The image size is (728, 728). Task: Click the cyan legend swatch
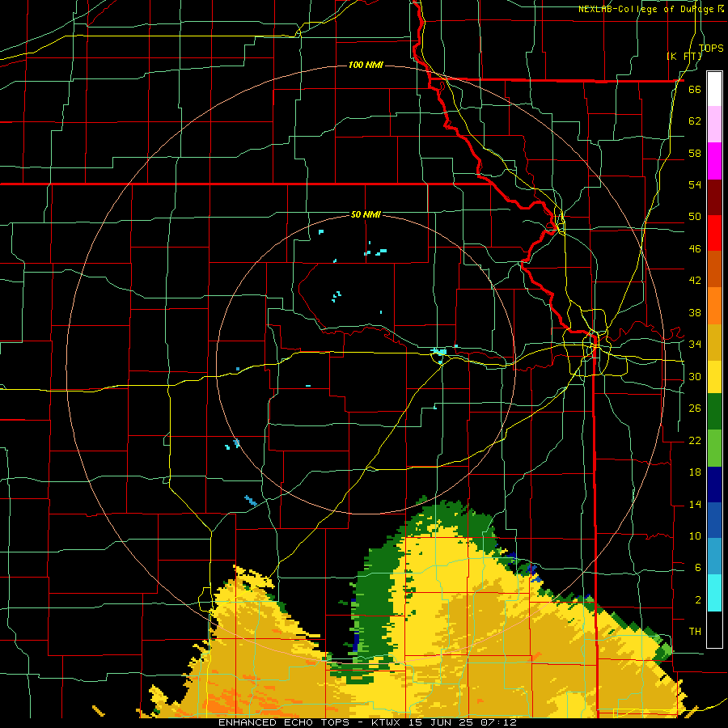(714, 593)
